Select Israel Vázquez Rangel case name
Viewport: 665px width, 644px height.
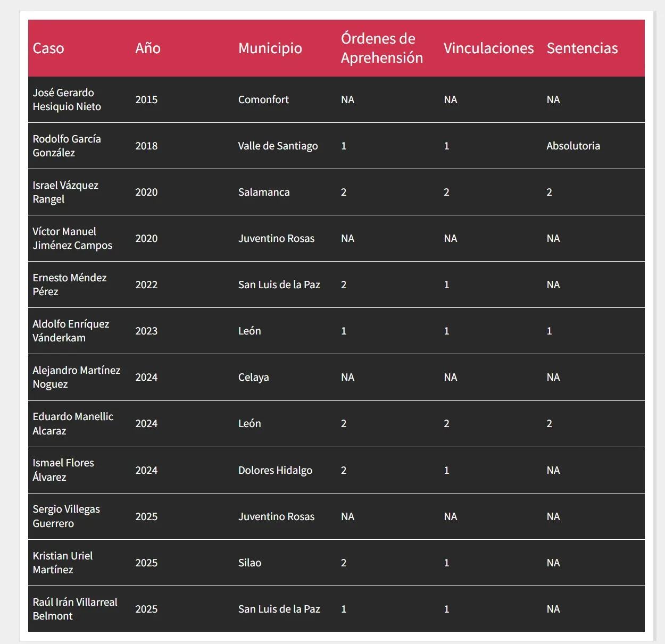(x=65, y=192)
